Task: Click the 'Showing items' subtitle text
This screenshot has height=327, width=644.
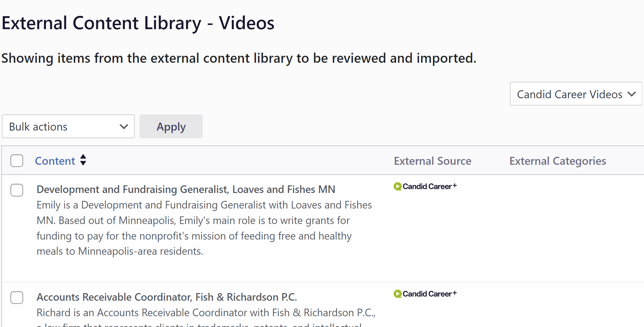Action: [x=239, y=58]
